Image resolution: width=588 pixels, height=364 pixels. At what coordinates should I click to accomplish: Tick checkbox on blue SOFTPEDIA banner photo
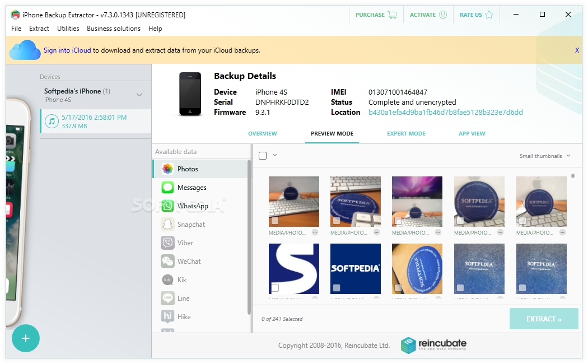coord(337,288)
